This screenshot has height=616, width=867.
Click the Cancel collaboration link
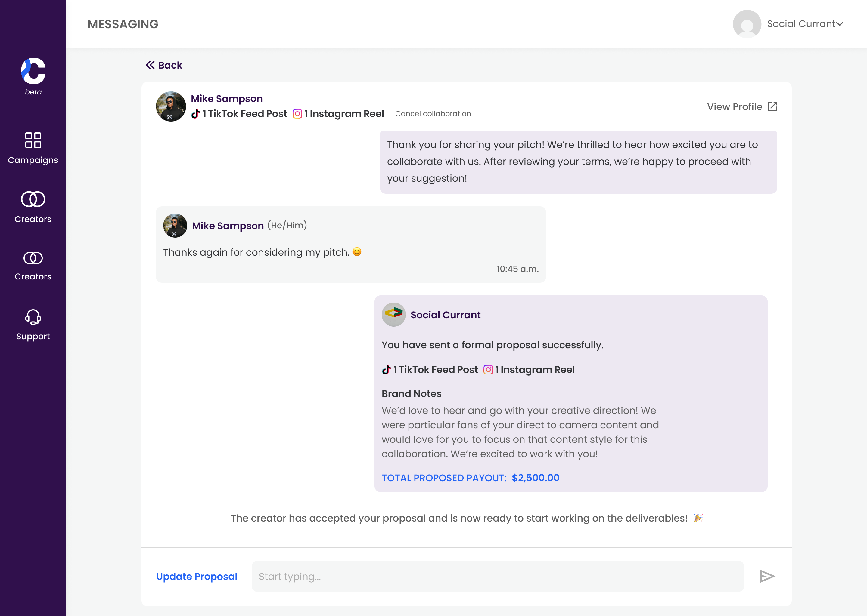433,114
